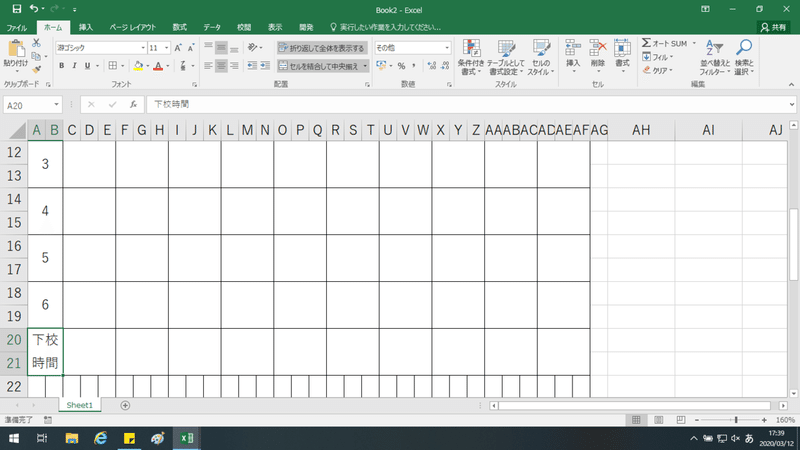Toggle wrap text button
This screenshot has height=450, width=800.
tap(322, 48)
